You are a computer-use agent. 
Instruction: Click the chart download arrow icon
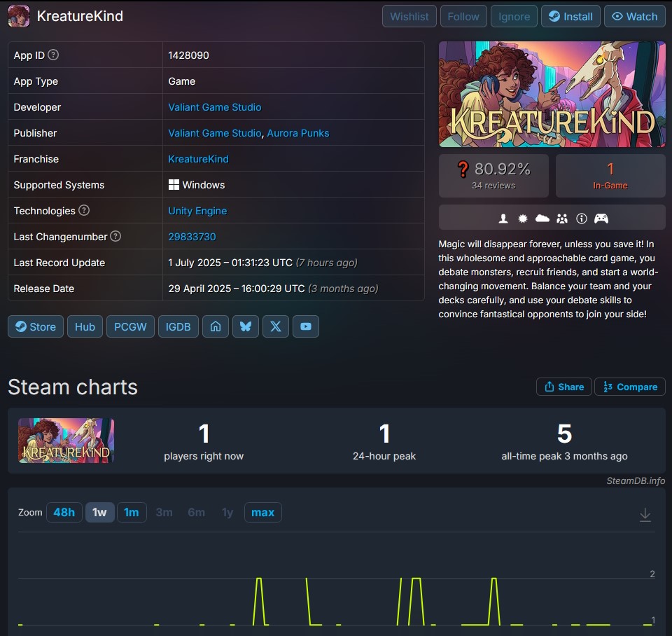coord(645,514)
